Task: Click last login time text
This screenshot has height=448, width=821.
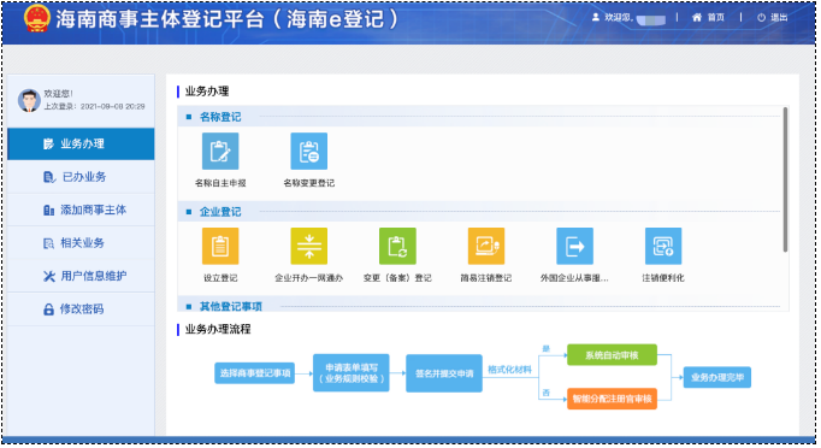Action: point(94,106)
